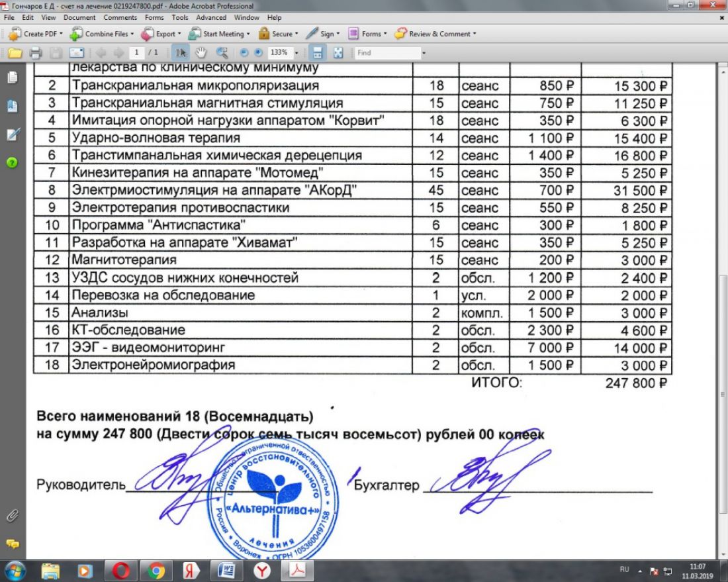Open the Export dropdown

tap(161, 34)
